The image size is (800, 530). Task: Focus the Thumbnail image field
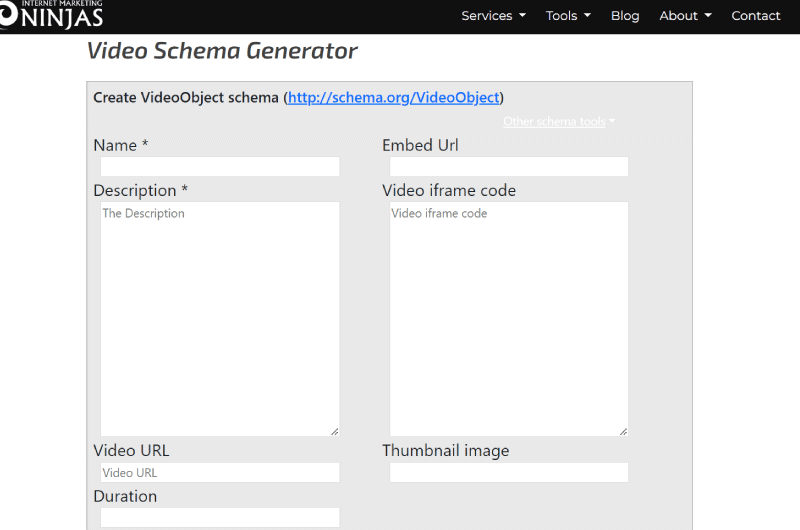tap(509, 472)
